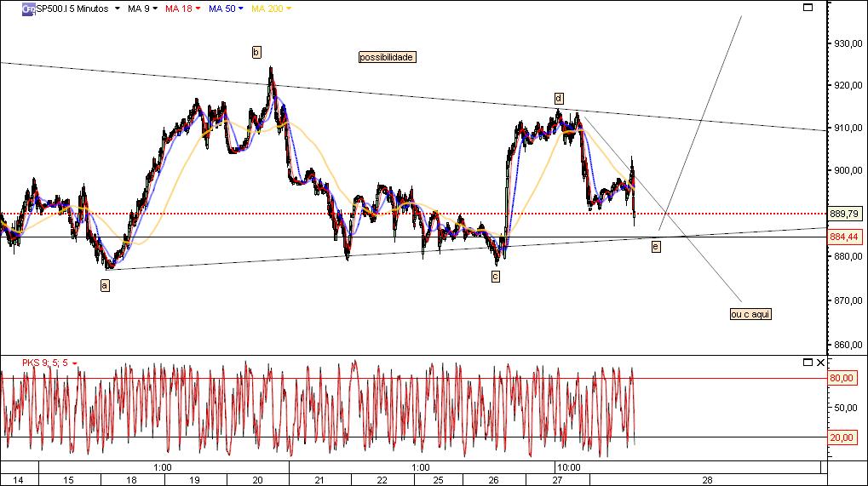Click the 860,00 price axis label
The image size is (868, 486).
tap(848, 345)
